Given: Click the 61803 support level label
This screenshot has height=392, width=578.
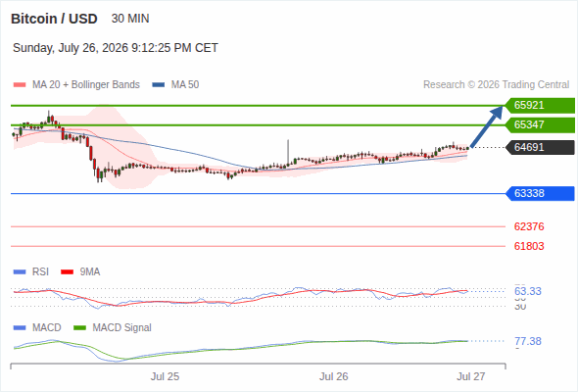Looking at the screenshot, I should click(529, 246).
